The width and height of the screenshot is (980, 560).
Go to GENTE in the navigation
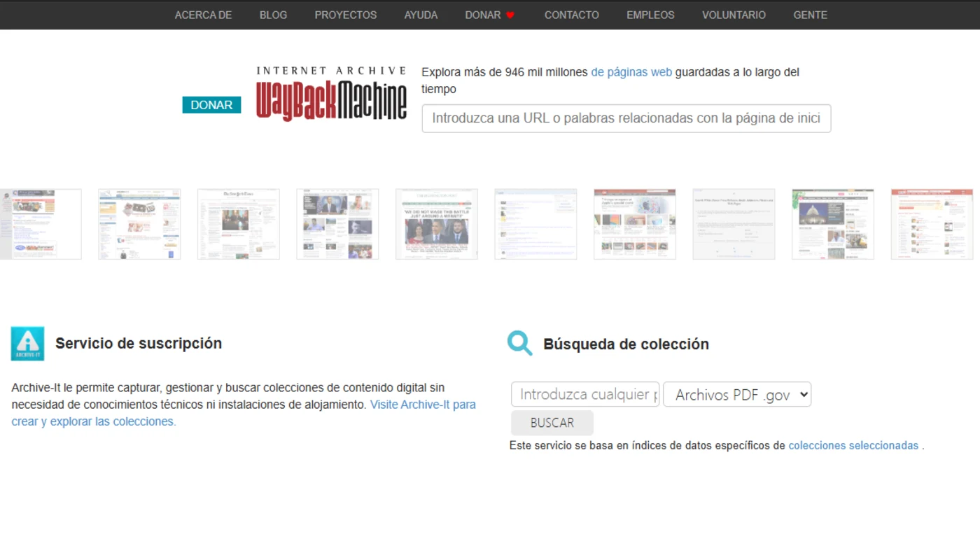pyautogui.click(x=810, y=15)
